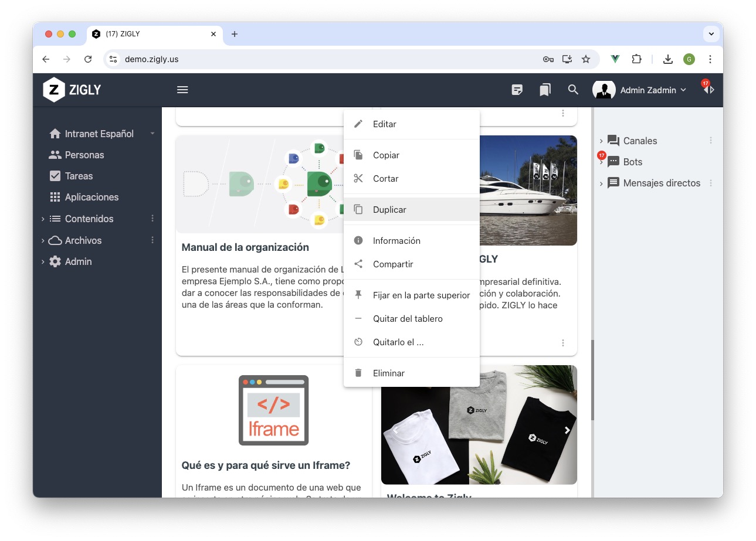Viewport: 756px width, 541px height.
Task: Open Intranet Español home in the sidebar
Action: click(x=91, y=134)
